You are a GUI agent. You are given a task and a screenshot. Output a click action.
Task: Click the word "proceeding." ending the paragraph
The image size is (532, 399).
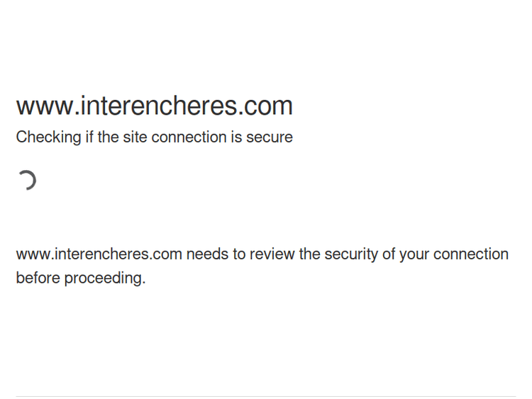105,278
